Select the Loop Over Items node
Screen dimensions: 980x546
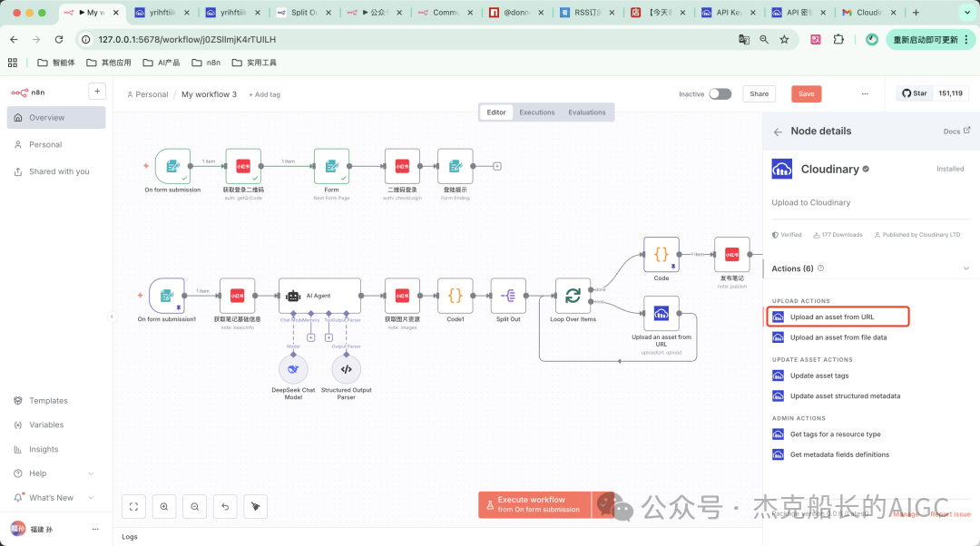pos(573,296)
